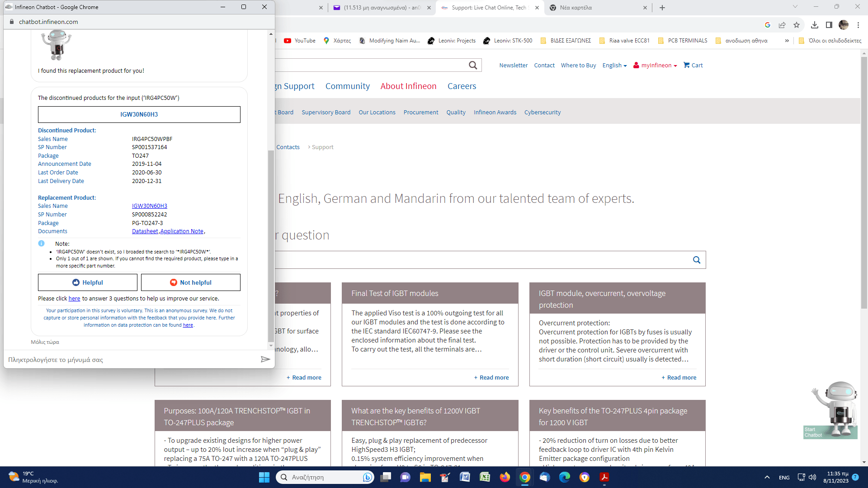Screen dimensions: 868x488
Task: Click the note info icon in chatbot
Action: pyautogui.click(x=41, y=244)
